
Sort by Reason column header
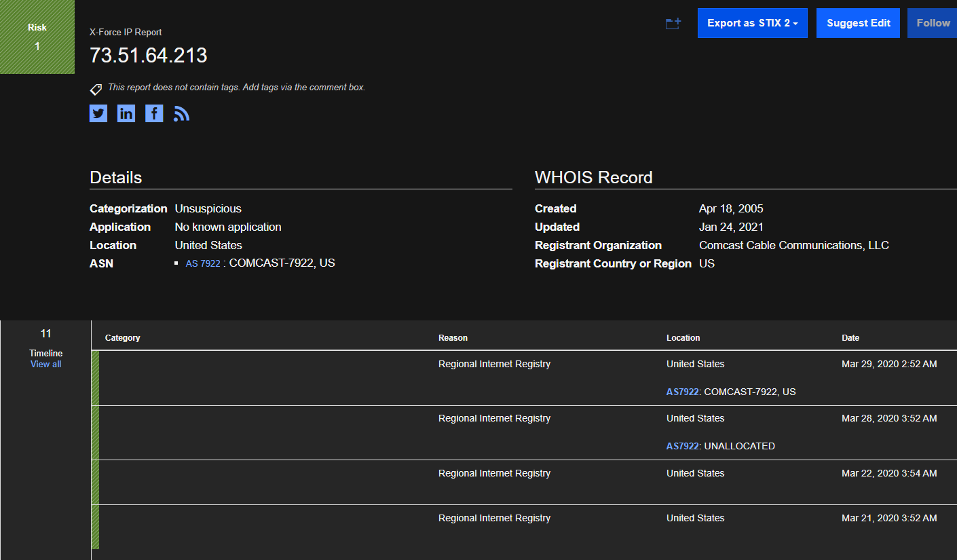453,337
